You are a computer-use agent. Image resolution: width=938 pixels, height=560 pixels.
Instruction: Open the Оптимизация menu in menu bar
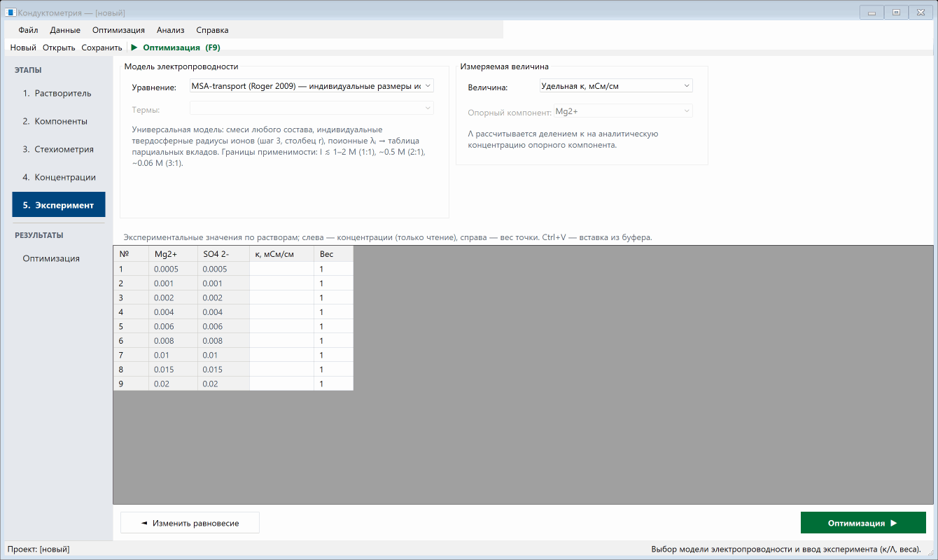click(x=118, y=30)
